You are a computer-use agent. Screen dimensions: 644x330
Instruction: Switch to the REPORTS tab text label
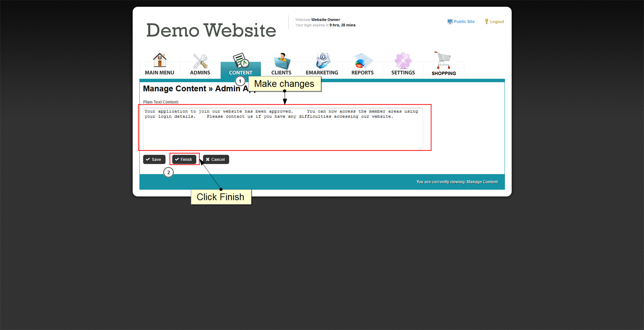(x=362, y=73)
